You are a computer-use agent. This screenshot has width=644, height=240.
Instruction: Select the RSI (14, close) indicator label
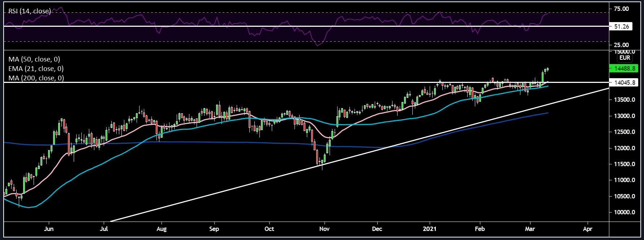click(30, 11)
